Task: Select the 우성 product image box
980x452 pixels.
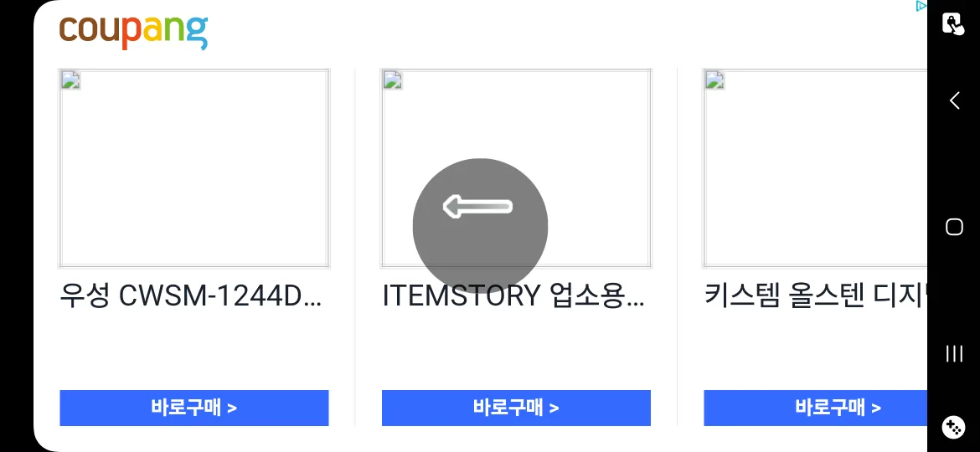Action: tap(193, 168)
